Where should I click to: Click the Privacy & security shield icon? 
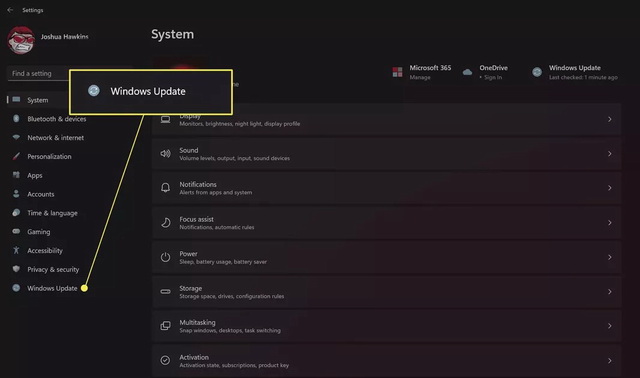point(16,269)
